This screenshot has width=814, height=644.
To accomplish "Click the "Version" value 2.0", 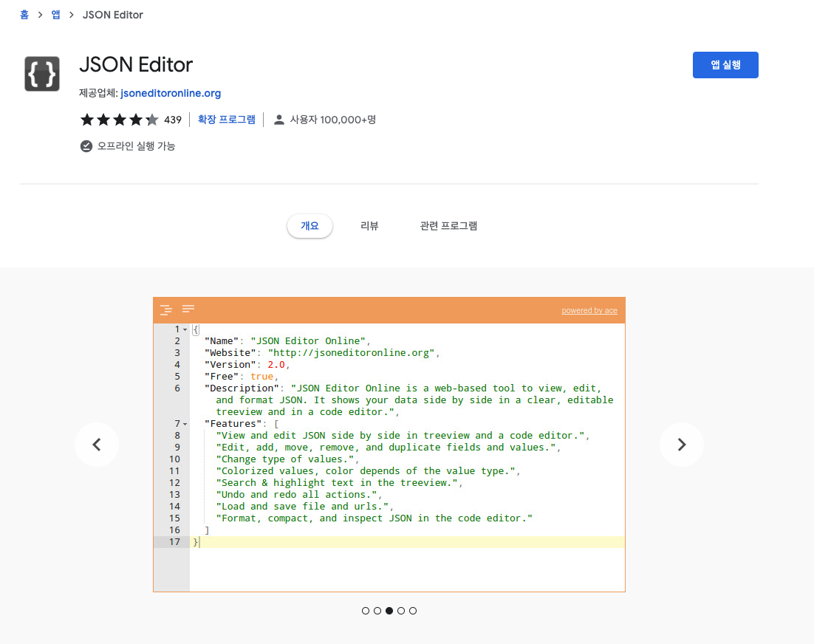I will [276, 365].
